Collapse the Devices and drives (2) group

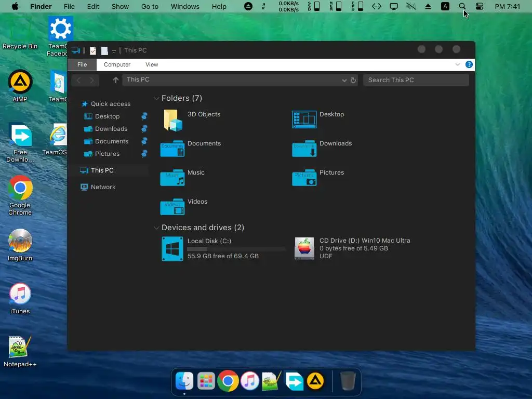(156, 228)
